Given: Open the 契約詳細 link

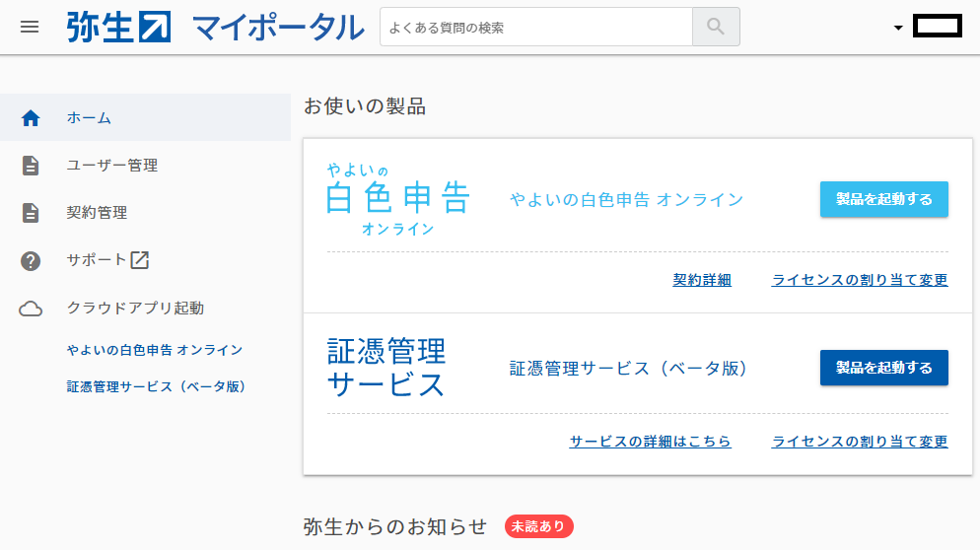Looking at the screenshot, I should point(702,280).
